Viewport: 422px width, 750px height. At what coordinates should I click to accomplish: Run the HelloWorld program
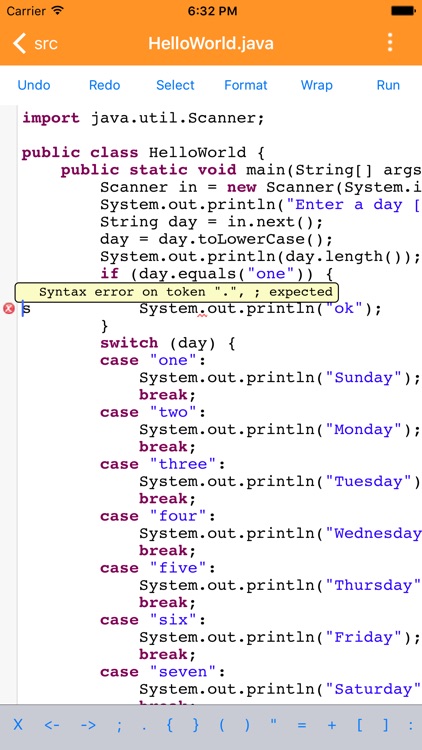pos(388,85)
